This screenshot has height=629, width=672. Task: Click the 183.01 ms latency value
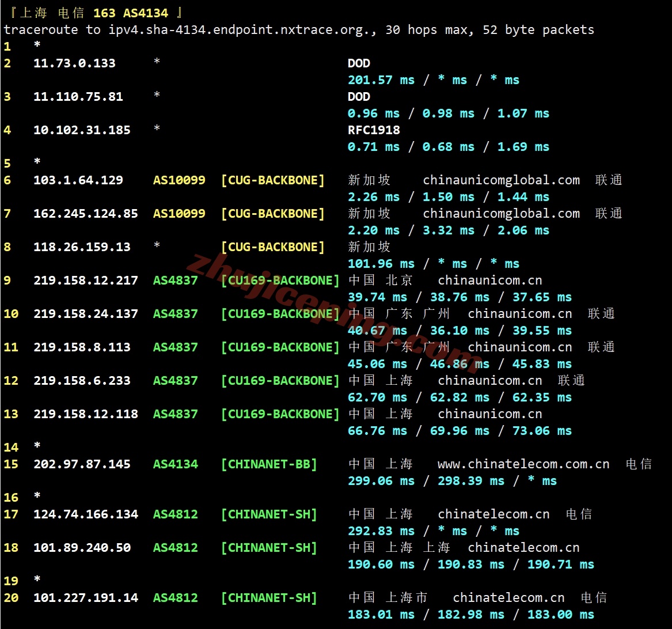click(x=381, y=615)
